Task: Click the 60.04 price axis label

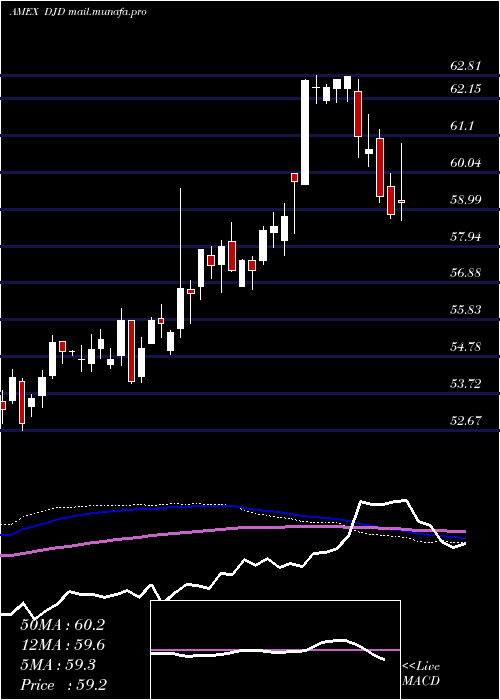Action: (x=466, y=163)
